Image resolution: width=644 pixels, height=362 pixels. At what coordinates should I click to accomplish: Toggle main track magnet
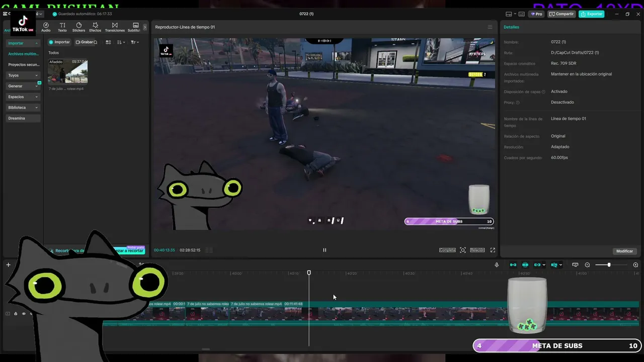[513, 265]
